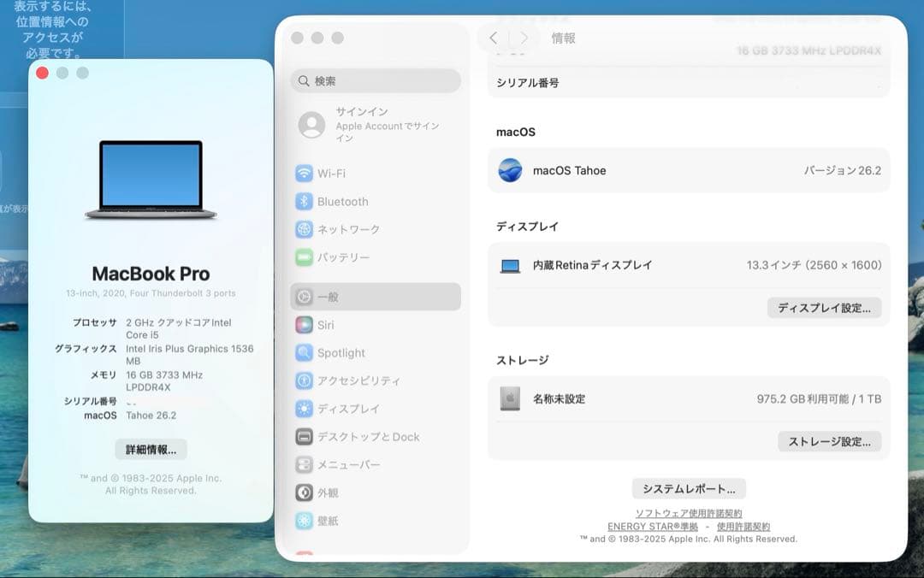Screen dimensions: 924x578
Task: Select ディスプレイ in the sidebar
Action: point(376,409)
